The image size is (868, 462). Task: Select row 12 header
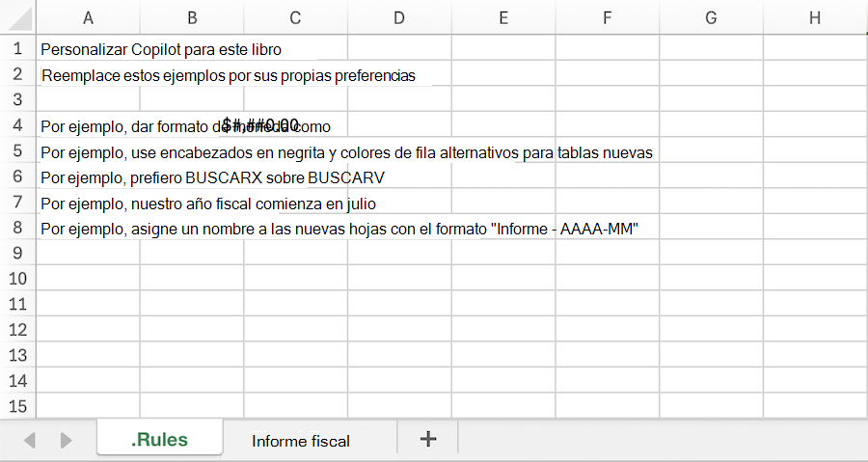[x=17, y=329]
